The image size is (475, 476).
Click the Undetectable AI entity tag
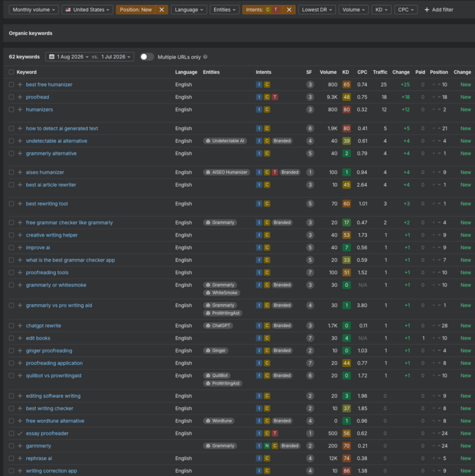(225, 141)
